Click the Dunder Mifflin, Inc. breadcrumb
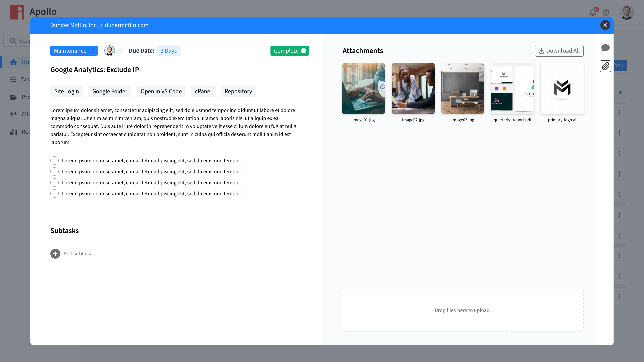 74,25
